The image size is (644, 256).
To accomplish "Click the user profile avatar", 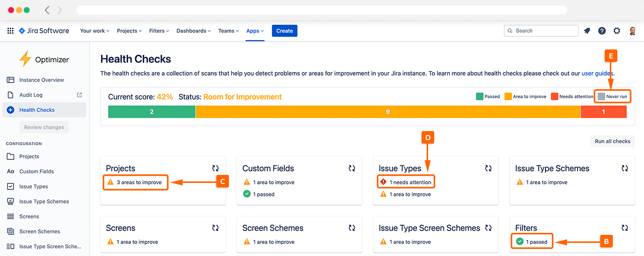I will tap(632, 31).
